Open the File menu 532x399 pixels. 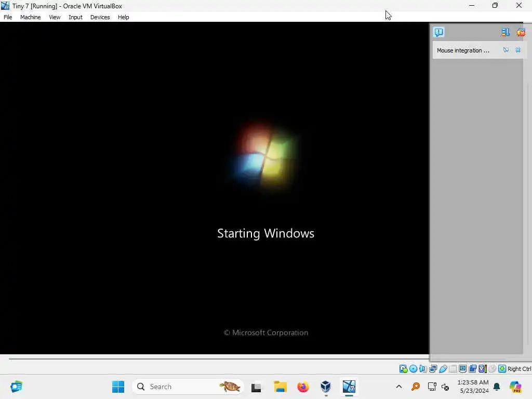tap(8, 17)
